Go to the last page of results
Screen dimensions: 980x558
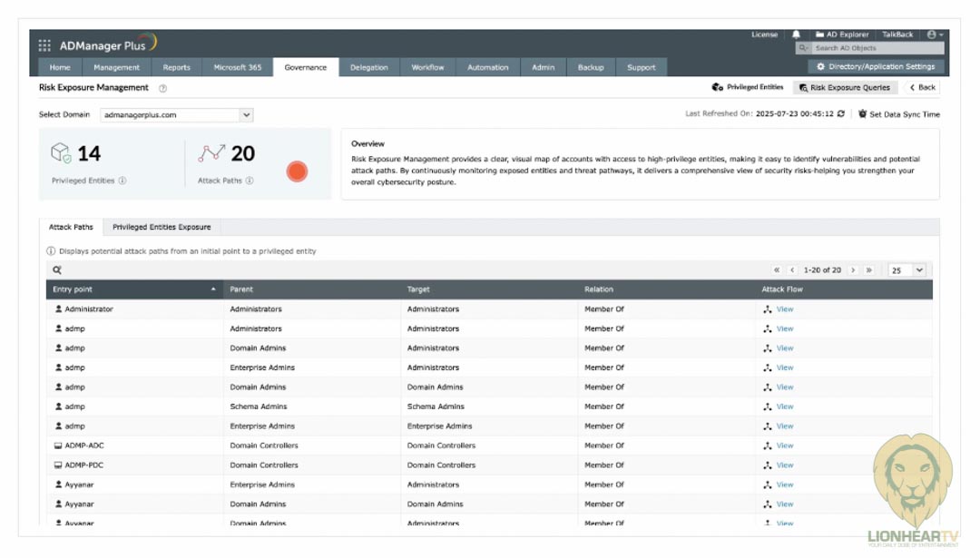coord(868,270)
